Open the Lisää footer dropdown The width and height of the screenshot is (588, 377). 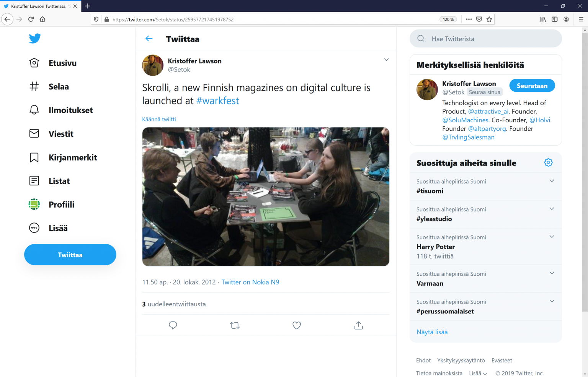pos(478,373)
